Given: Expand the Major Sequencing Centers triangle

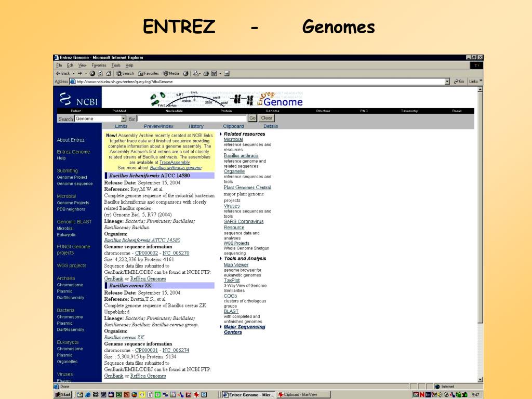Looking at the screenshot, I should [x=220, y=327].
